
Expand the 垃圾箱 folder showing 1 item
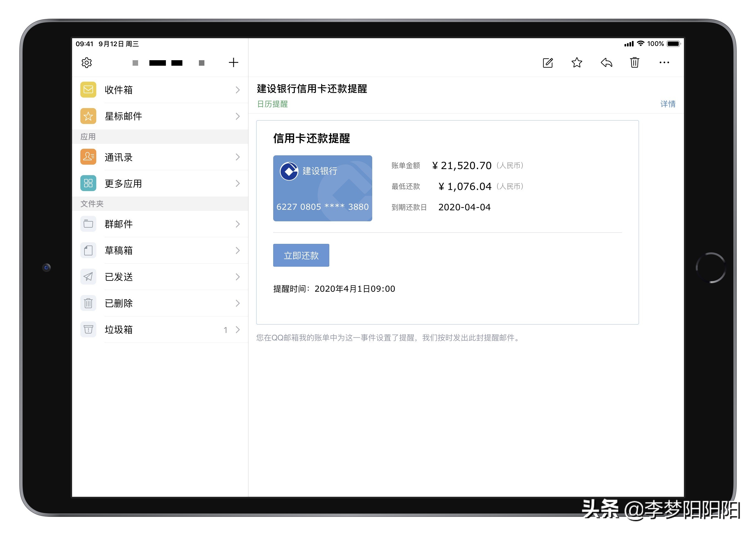coord(238,329)
